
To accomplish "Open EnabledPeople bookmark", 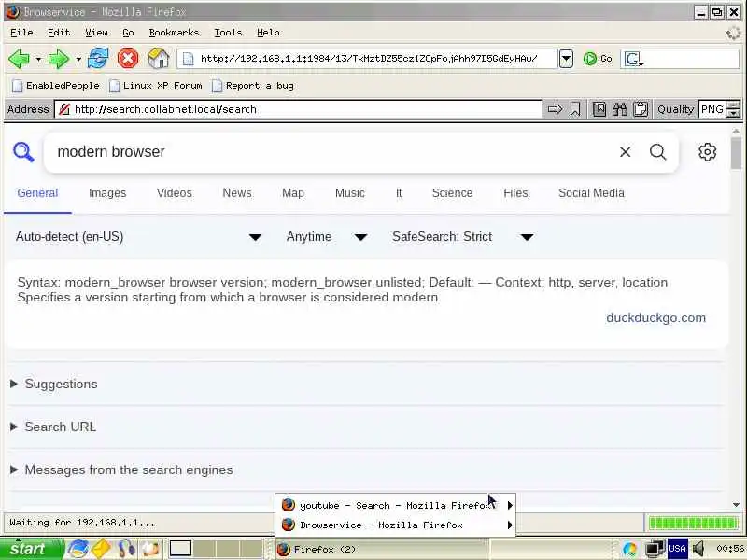I will [56, 86].
